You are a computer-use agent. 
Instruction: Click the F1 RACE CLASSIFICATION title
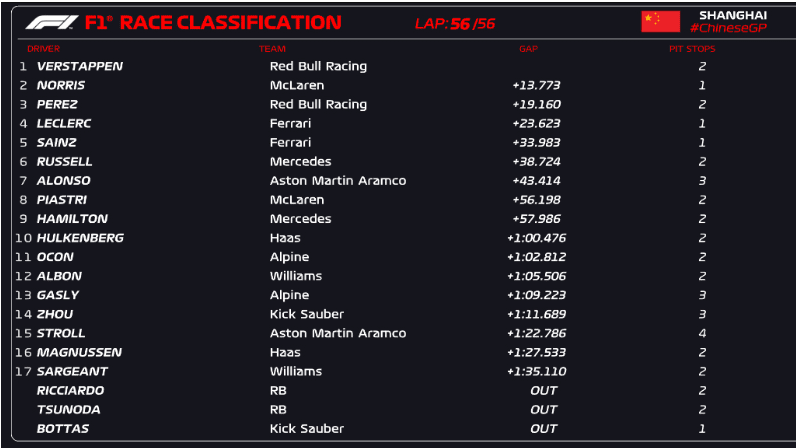213,22
